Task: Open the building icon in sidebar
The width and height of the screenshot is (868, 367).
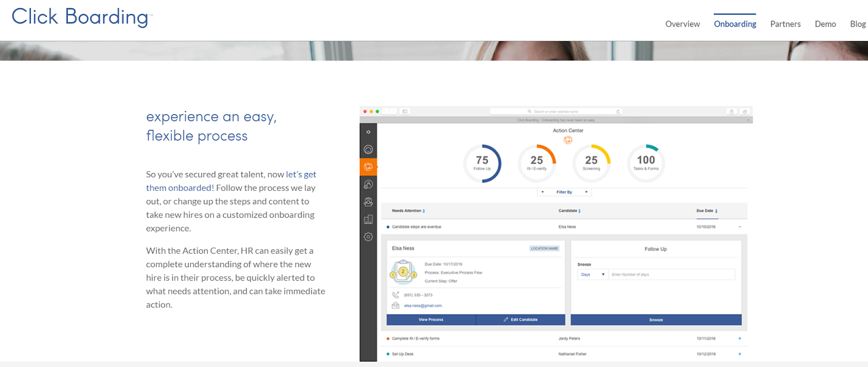Action: click(368, 219)
